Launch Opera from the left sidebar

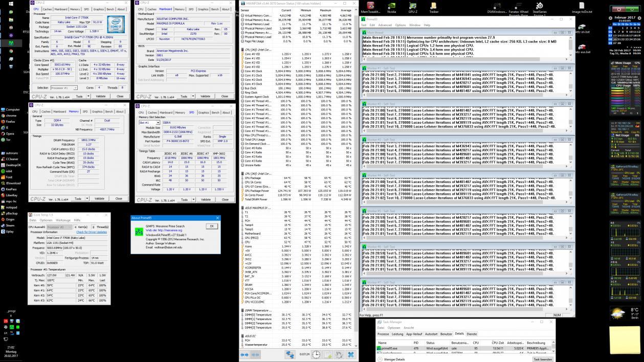click(x=8, y=133)
